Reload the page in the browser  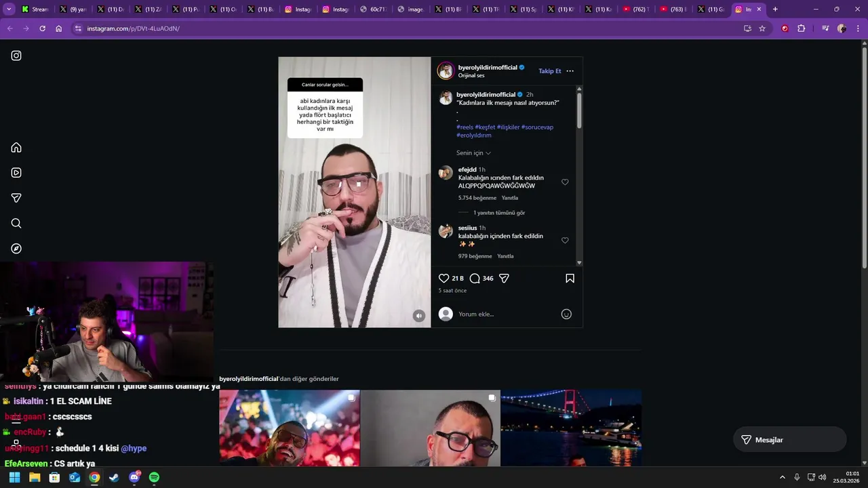pyautogui.click(x=42, y=28)
